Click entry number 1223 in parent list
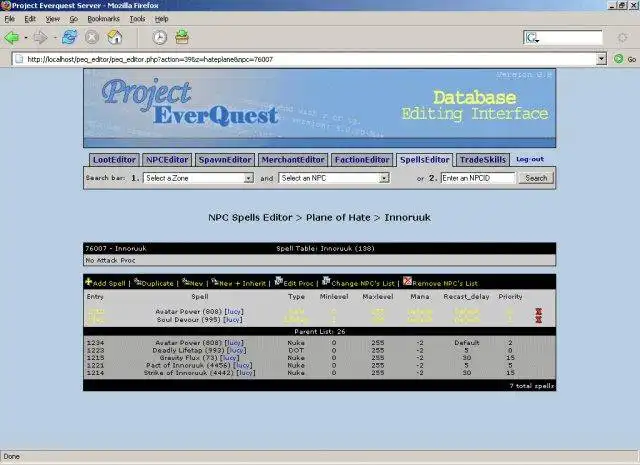640x465 pixels. point(95,350)
